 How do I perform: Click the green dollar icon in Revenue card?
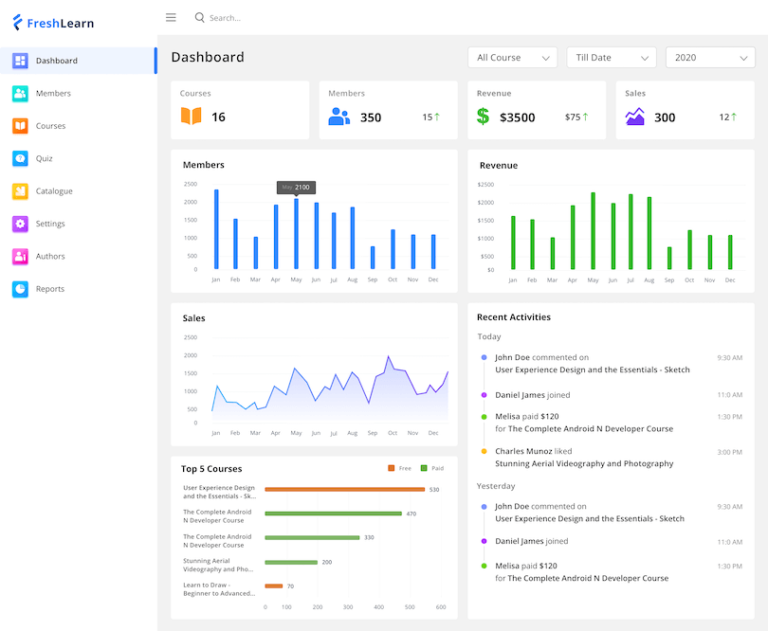[483, 116]
